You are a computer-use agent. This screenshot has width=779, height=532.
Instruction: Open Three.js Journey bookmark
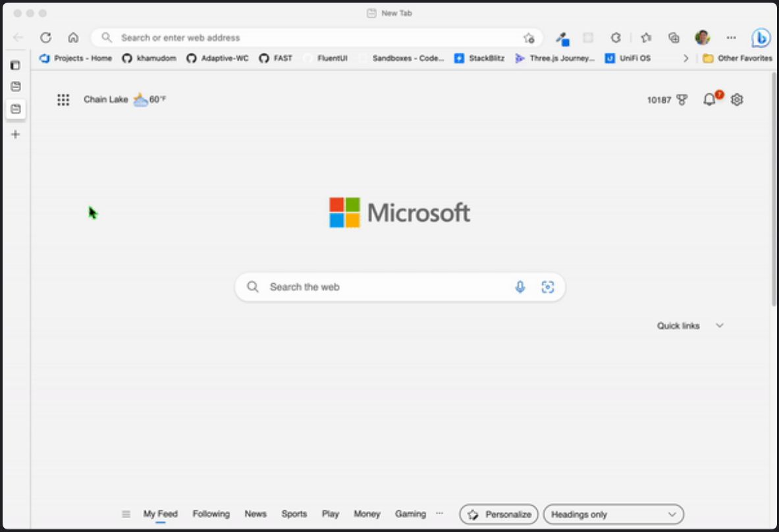coord(554,59)
